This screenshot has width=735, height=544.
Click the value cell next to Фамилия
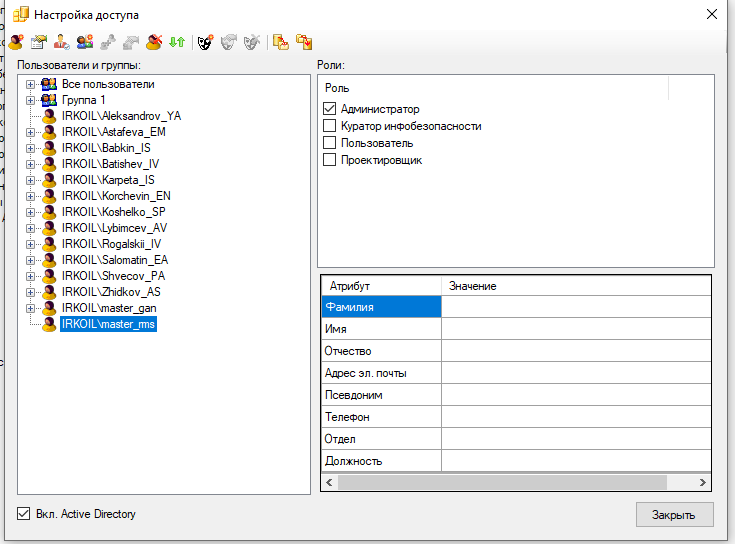tap(576, 307)
